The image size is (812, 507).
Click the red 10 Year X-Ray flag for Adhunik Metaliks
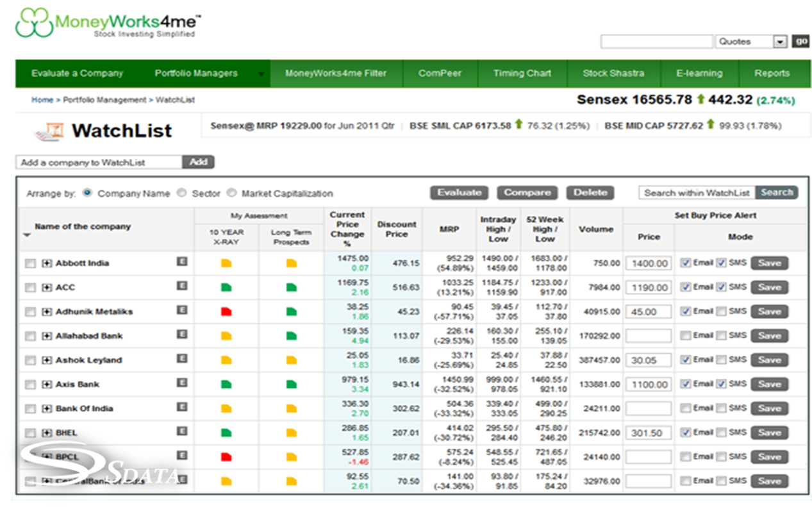[226, 312]
